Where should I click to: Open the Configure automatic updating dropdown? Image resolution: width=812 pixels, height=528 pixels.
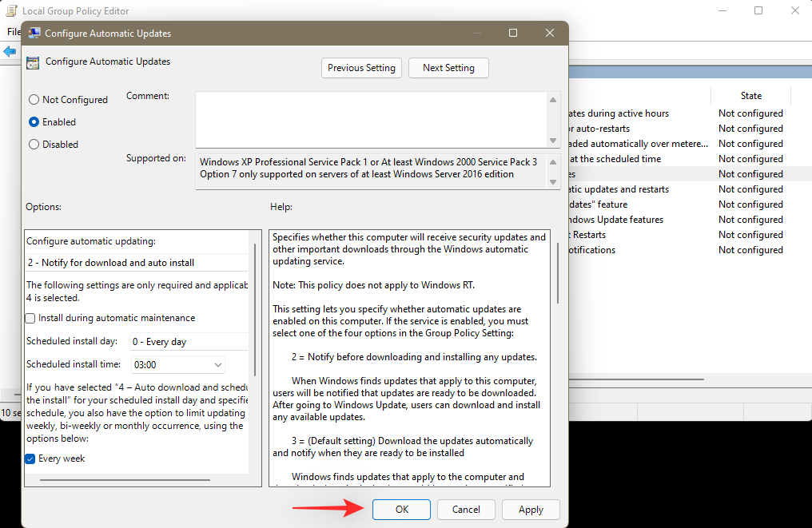(x=137, y=262)
